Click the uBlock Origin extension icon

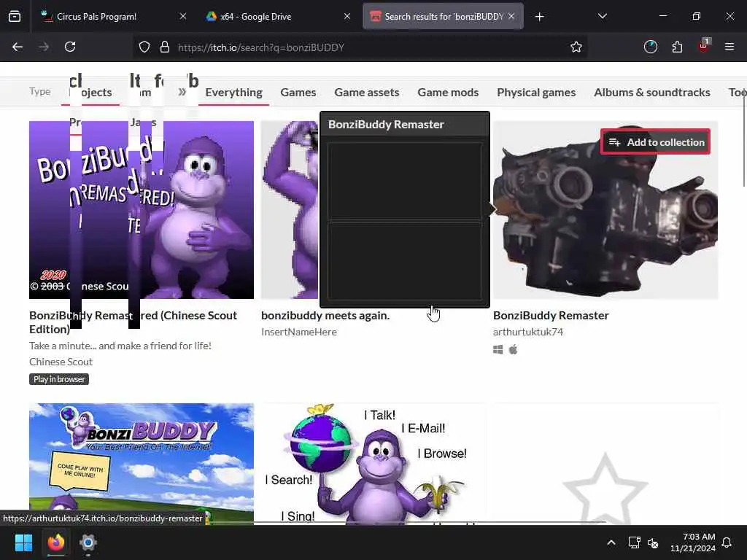704,46
